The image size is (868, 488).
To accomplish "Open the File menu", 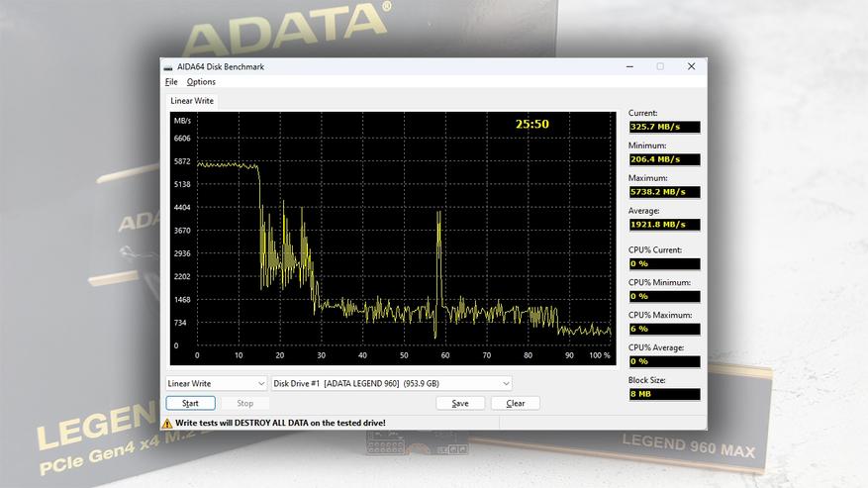I will [x=171, y=82].
